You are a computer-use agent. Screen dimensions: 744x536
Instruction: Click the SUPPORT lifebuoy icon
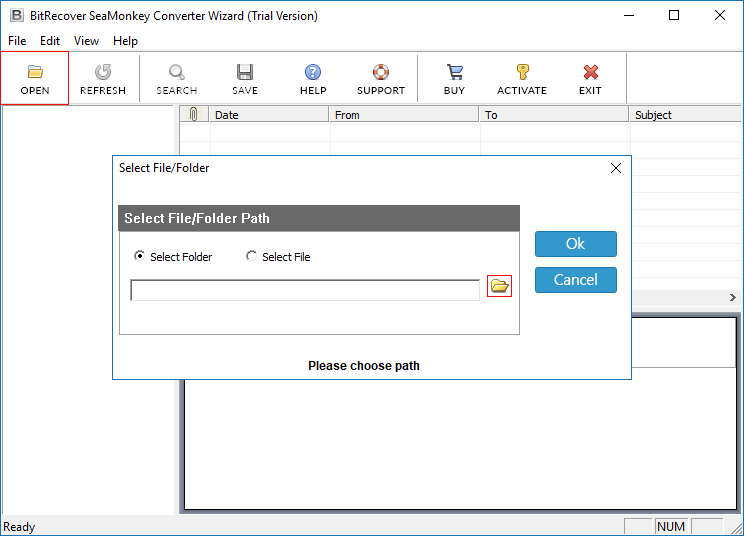pos(381,72)
